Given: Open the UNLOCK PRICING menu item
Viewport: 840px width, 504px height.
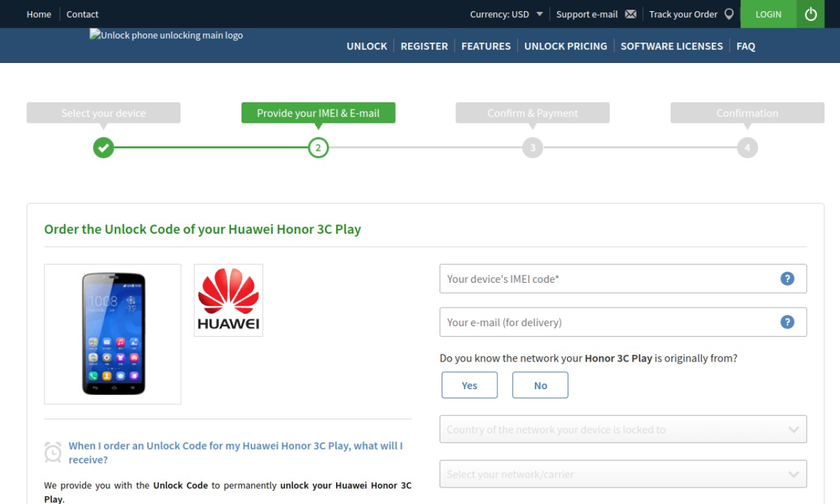Looking at the screenshot, I should pyautogui.click(x=566, y=46).
